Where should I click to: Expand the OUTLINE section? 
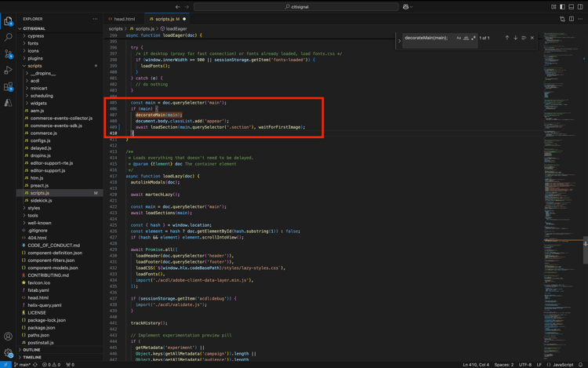pos(31,350)
